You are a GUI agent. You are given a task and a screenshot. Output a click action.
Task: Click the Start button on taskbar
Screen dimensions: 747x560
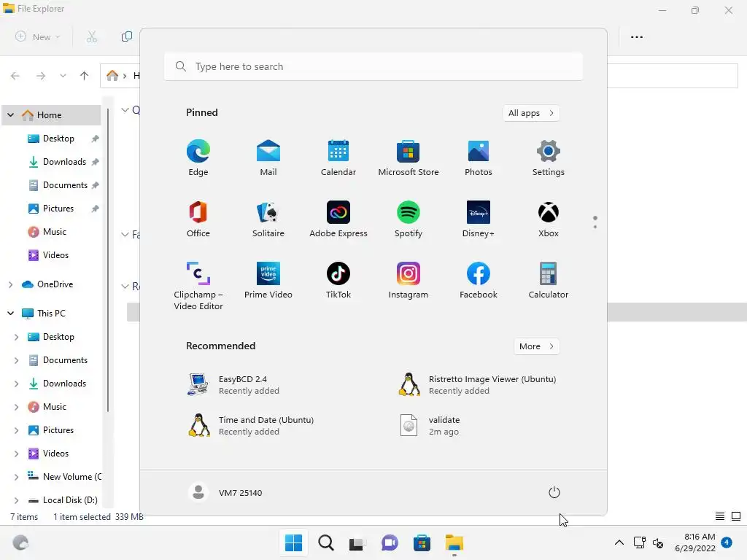tap(293, 542)
